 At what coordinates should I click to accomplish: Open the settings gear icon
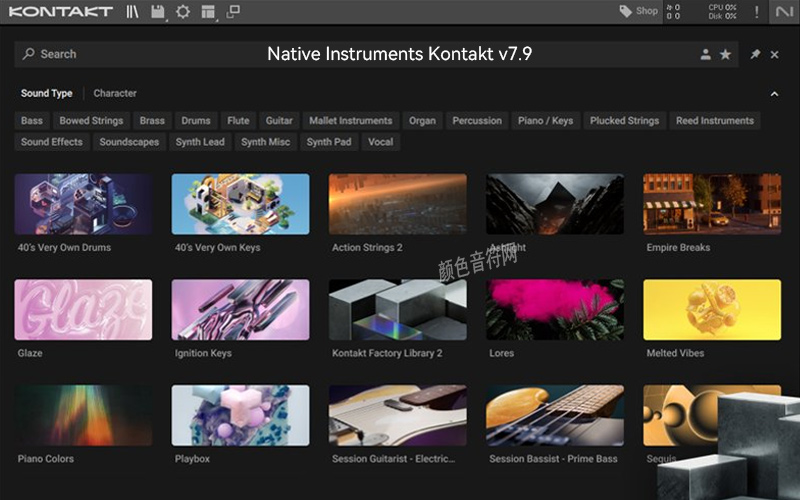(x=183, y=11)
